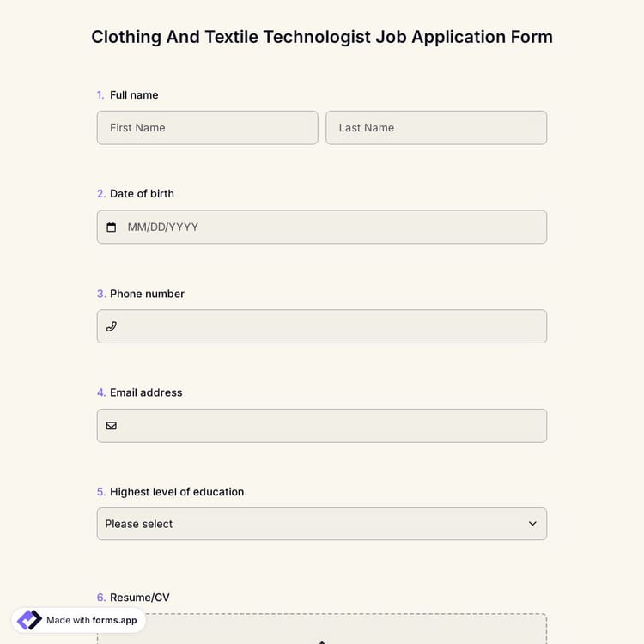Click the 'Date of birth' question label
This screenshot has height=644, width=644.
(x=142, y=194)
